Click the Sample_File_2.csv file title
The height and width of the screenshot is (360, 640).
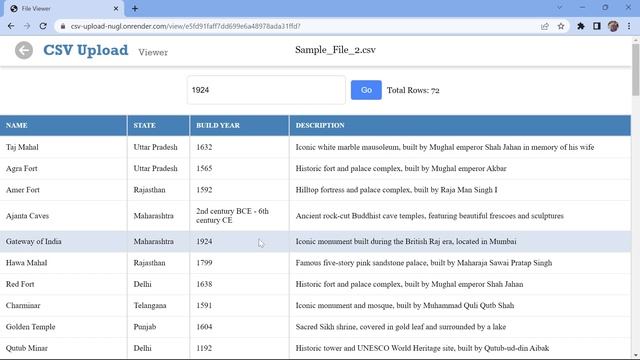tap(336, 50)
